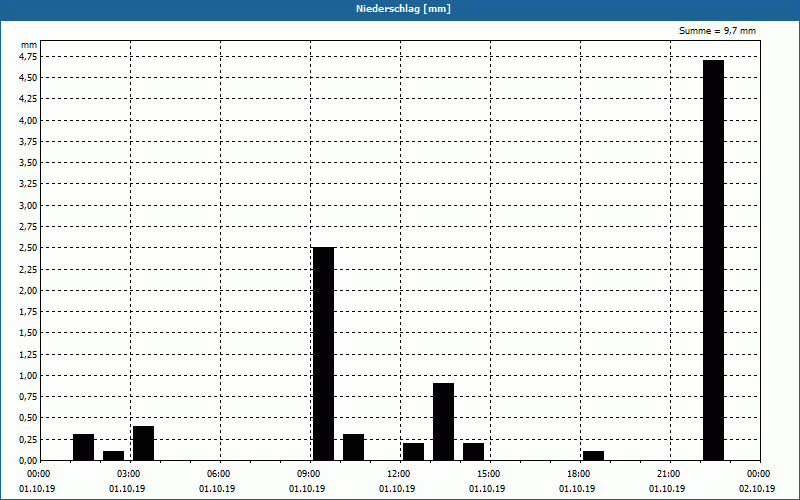
Task: Click the "15:00" time label on the x-axis
Action: pos(491,474)
